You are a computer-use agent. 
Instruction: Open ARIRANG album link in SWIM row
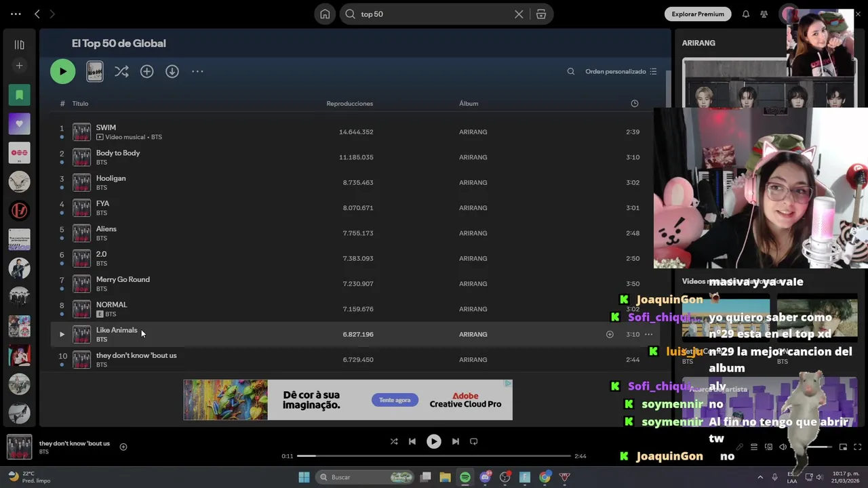(x=473, y=132)
